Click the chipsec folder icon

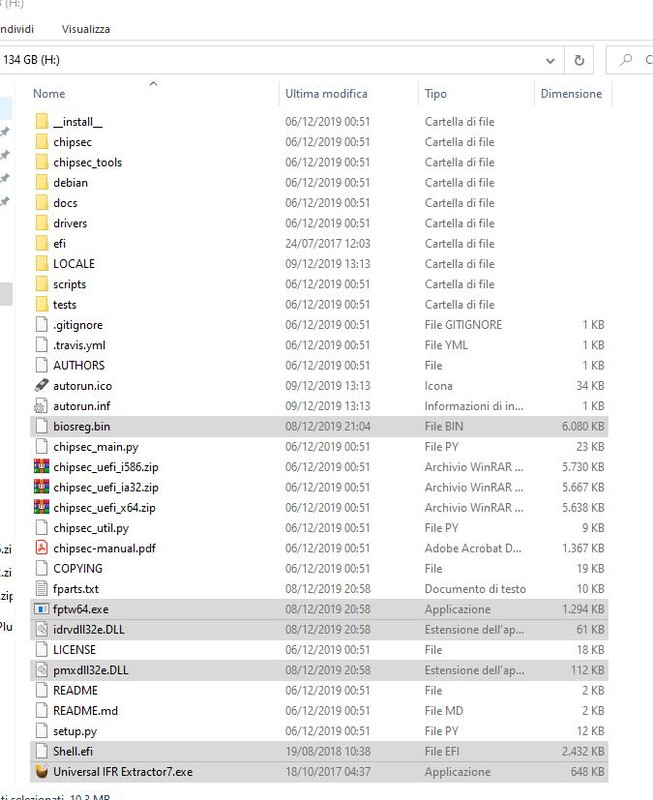pyautogui.click(x=42, y=142)
